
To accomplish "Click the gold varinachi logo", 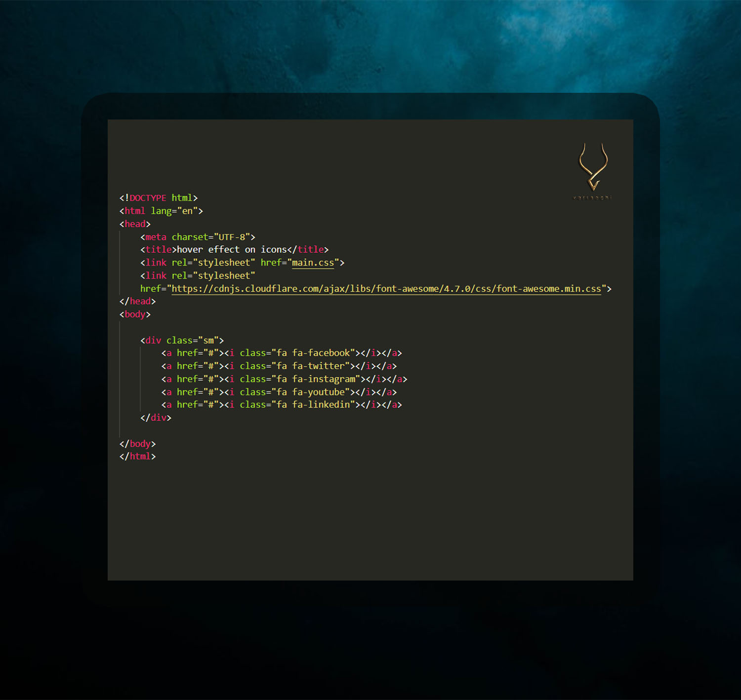I will [592, 165].
